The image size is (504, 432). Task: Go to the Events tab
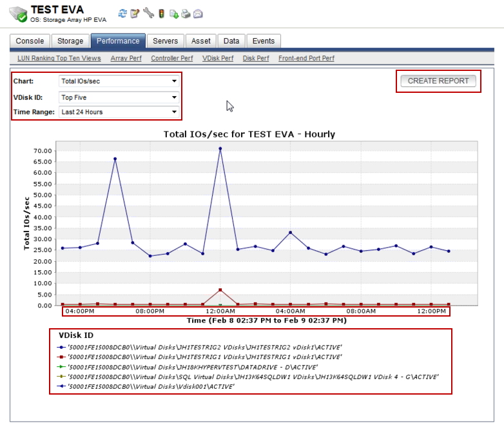pos(264,41)
